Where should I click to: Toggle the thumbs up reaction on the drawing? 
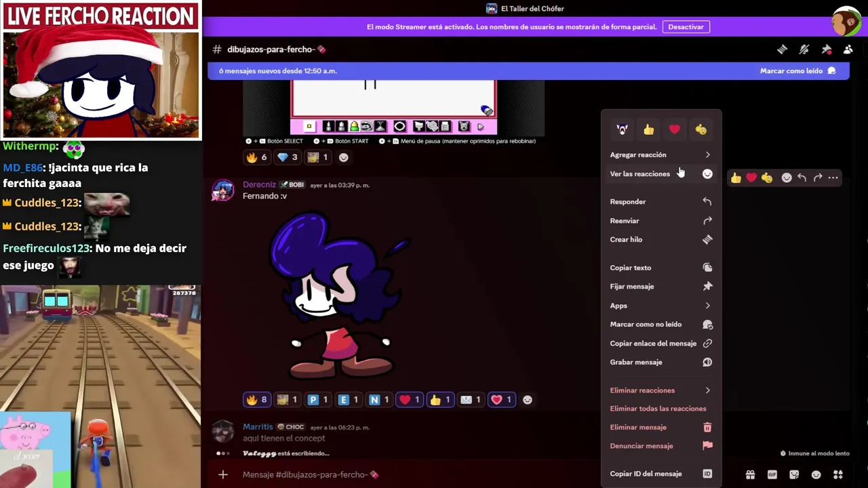click(440, 400)
